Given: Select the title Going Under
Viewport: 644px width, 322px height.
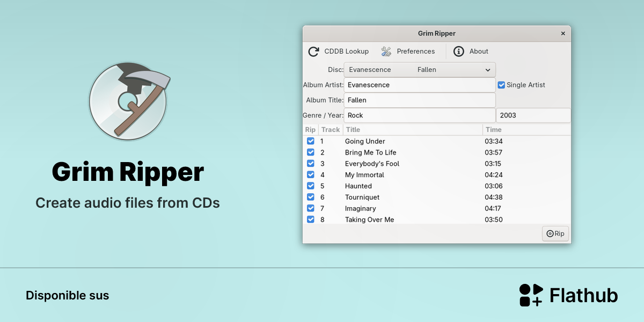Looking at the screenshot, I should [365, 141].
